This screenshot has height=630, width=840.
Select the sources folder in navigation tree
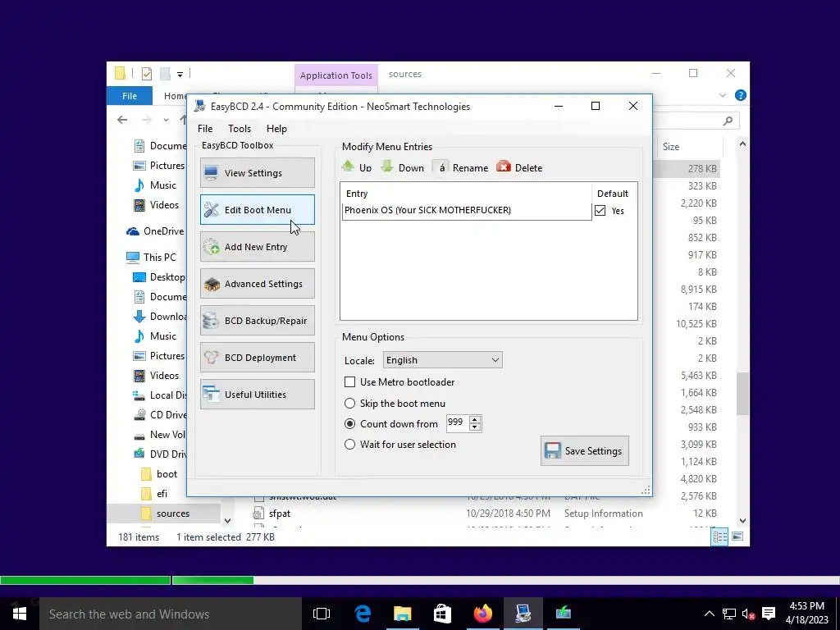(x=165, y=514)
